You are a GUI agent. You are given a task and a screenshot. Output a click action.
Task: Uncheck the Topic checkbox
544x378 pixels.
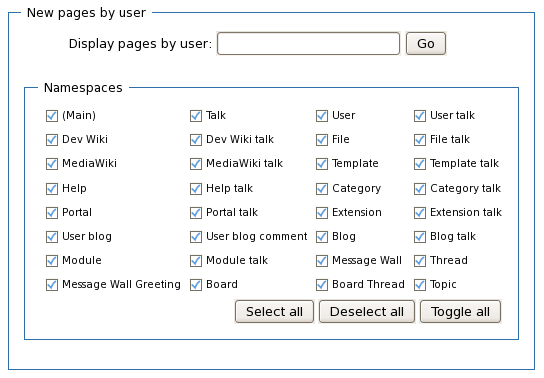click(x=420, y=285)
